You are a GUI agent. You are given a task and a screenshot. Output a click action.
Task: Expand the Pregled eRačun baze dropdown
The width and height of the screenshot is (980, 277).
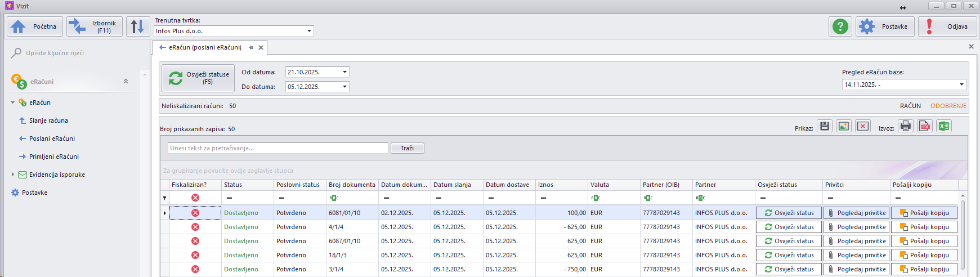pyautogui.click(x=961, y=84)
